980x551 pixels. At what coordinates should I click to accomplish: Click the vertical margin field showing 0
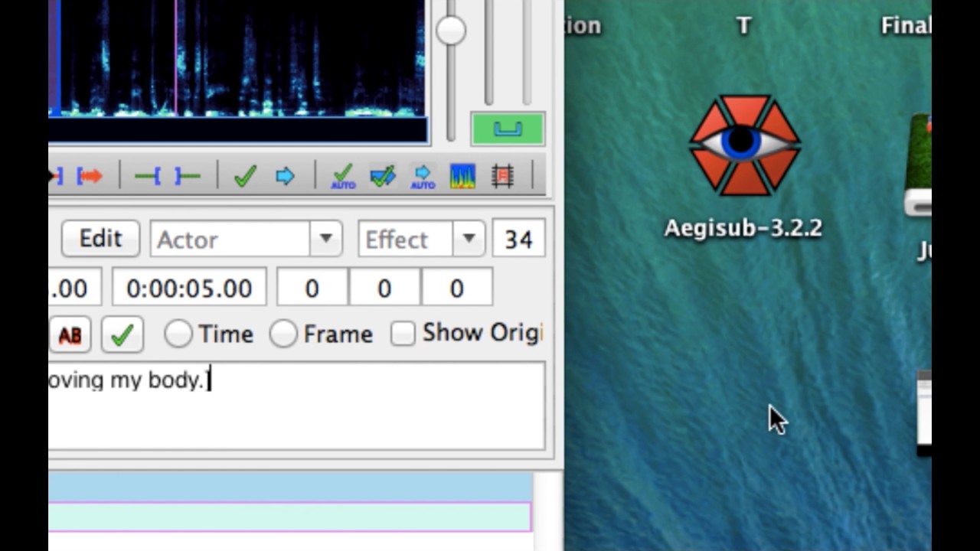(456, 288)
